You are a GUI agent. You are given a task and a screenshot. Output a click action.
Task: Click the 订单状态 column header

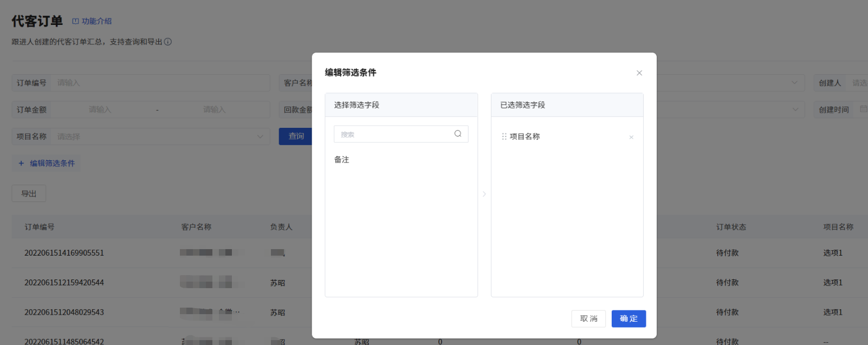tap(731, 227)
